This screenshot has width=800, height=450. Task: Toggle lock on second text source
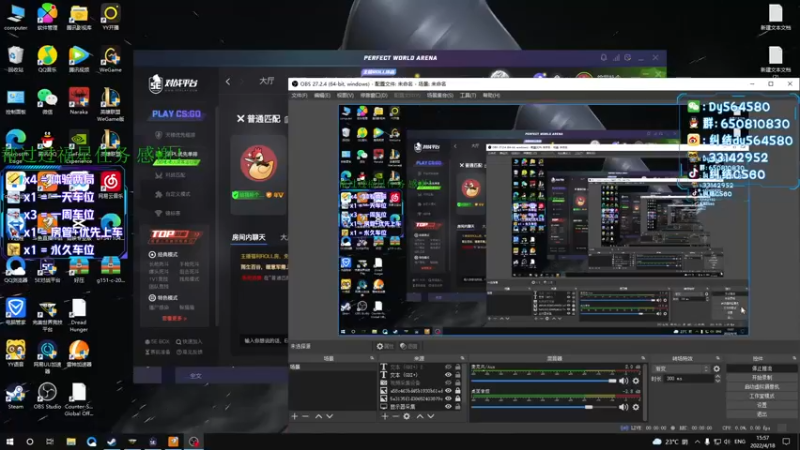458,375
